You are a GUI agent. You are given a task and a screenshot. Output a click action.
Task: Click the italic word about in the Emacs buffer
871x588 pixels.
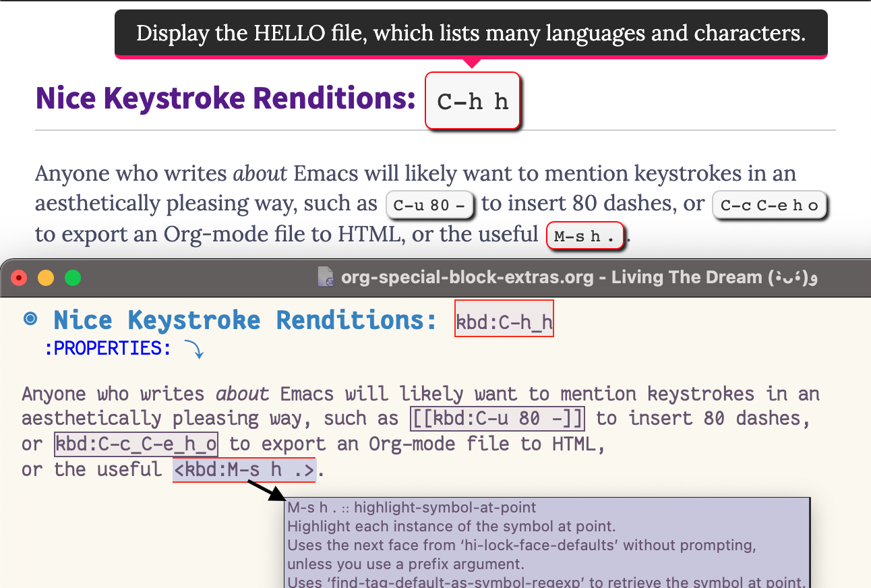coord(243,393)
